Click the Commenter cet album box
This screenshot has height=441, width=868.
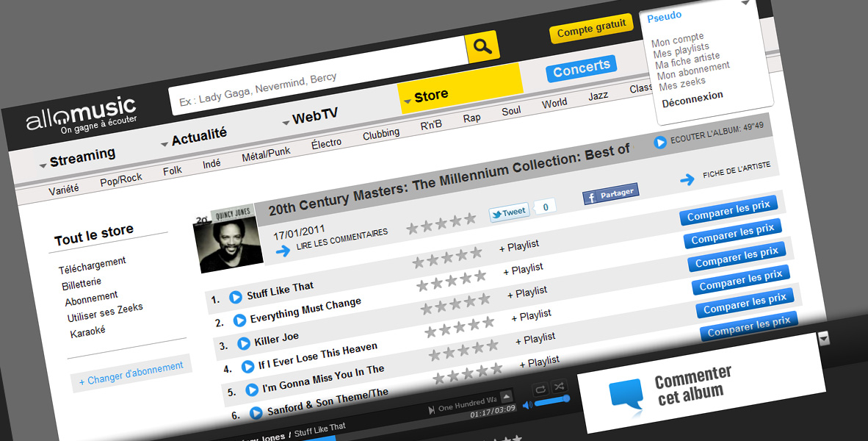701,383
